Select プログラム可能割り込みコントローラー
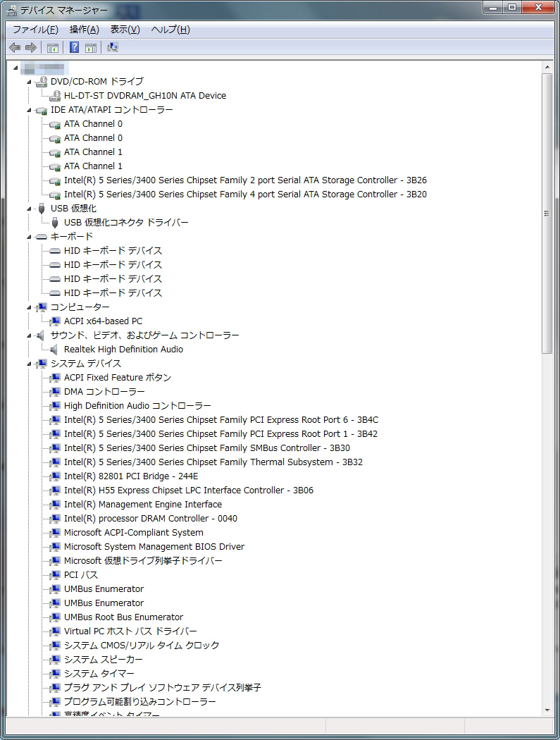The width and height of the screenshot is (560, 740). tap(140, 702)
